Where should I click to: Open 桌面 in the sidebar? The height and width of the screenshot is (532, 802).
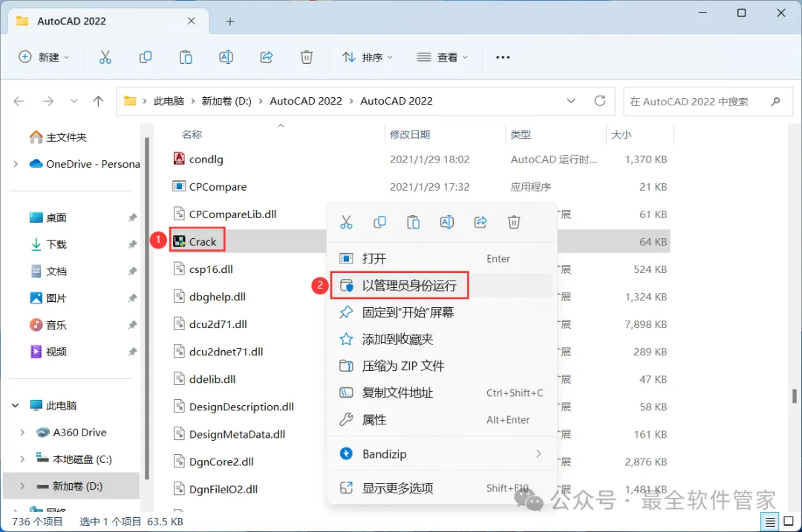56,217
